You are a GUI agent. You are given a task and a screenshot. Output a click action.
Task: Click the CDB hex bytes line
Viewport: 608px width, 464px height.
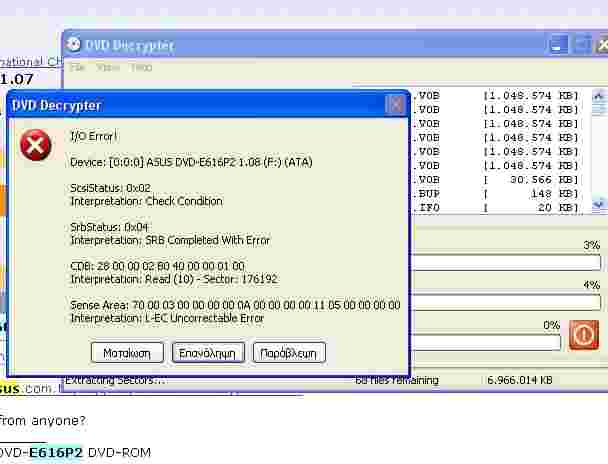tap(157, 266)
